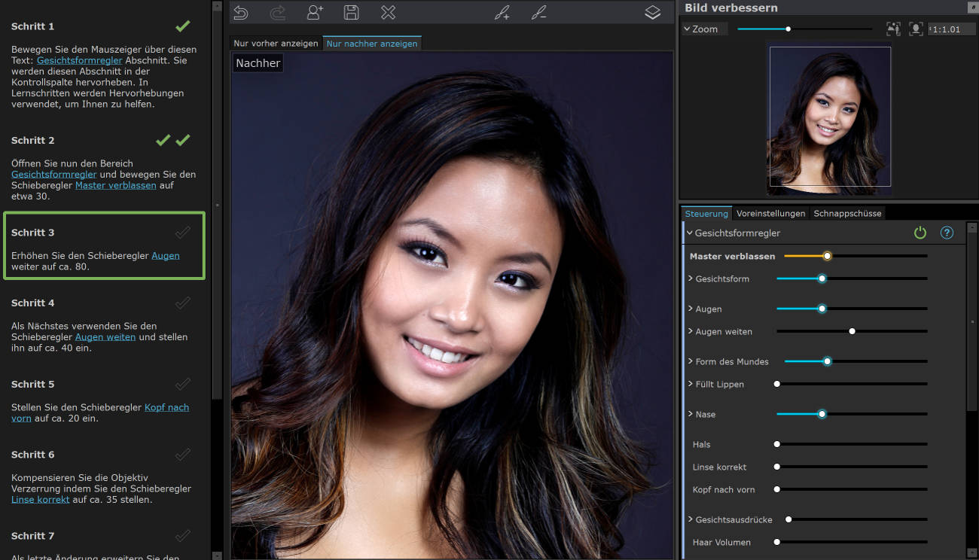Click the Hals slider handle
This screenshot has height=560, width=979.
tap(777, 444)
